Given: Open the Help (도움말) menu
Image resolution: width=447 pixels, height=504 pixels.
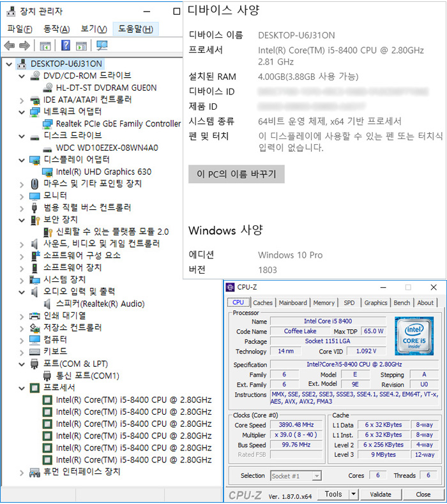Looking at the screenshot, I should pos(136,29).
